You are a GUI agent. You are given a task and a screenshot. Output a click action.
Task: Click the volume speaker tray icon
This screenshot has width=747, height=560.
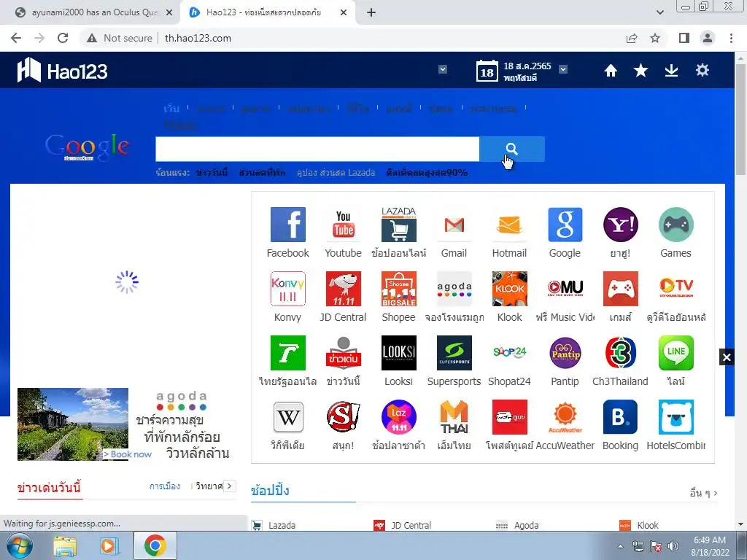673,546
